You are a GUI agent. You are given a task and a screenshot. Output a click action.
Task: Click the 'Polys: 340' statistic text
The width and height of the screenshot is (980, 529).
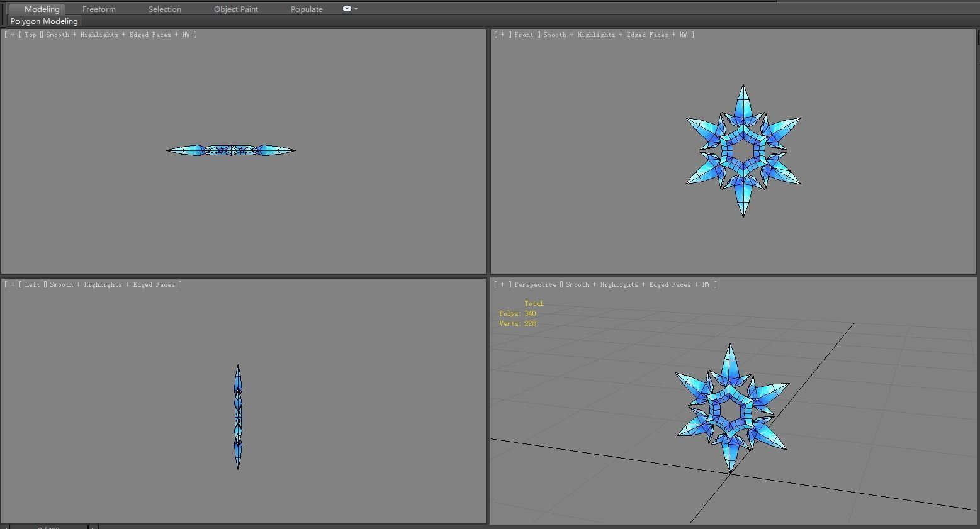click(x=517, y=313)
